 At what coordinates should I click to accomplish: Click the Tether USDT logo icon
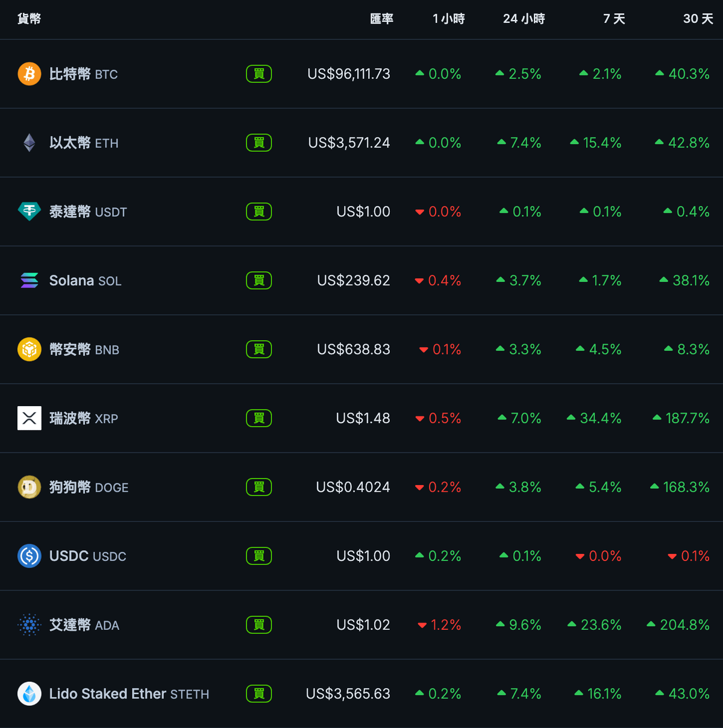[x=30, y=212]
